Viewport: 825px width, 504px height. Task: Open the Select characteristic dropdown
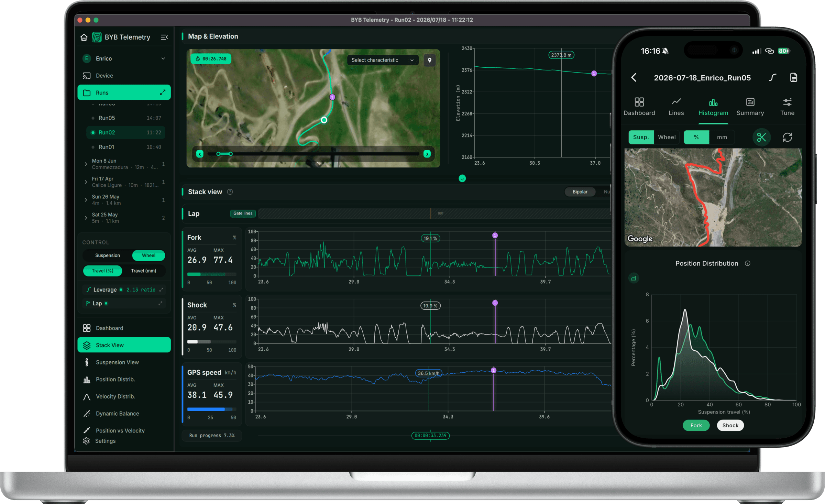click(x=382, y=60)
